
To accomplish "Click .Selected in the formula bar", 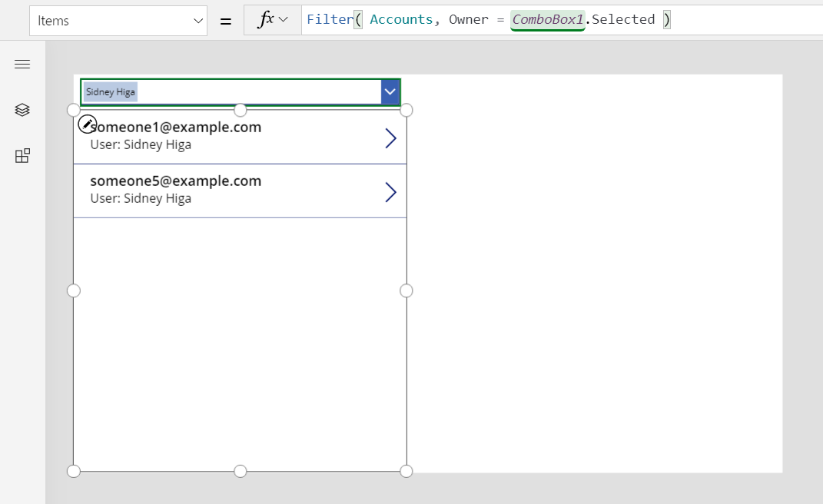I will [620, 19].
